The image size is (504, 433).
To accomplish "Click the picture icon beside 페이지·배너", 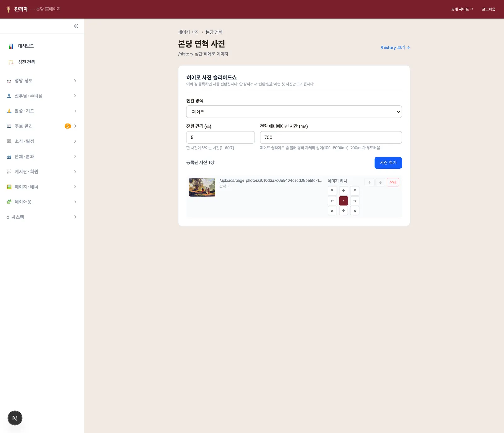I will 9,187.
